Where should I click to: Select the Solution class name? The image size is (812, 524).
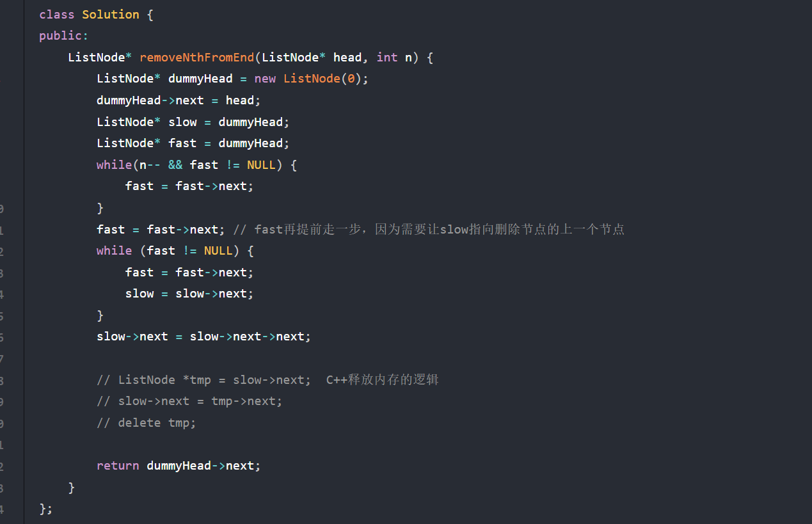pyautogui.click(x=111, y=14)
